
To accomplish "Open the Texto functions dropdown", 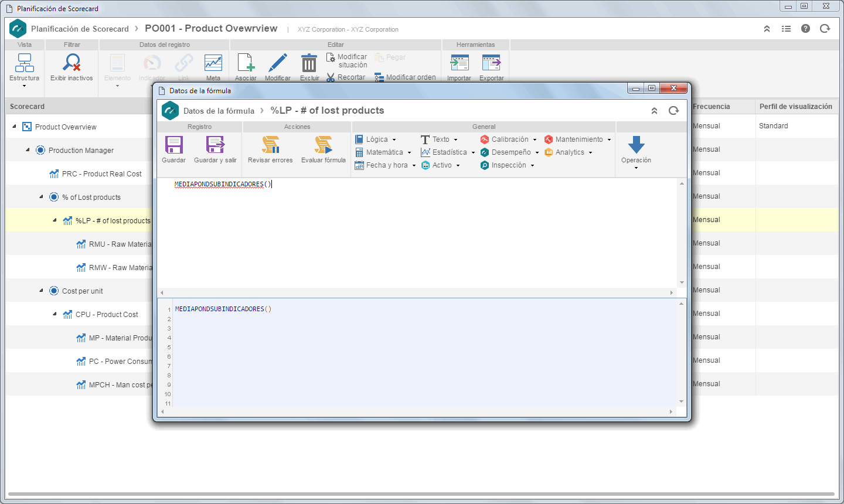I will [439, 139].
